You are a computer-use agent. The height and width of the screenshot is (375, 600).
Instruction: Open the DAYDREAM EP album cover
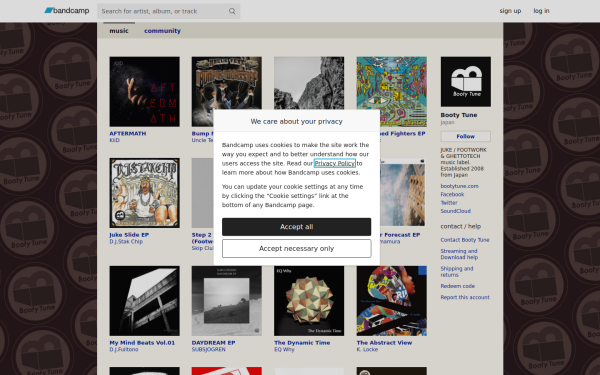(227, 301)
